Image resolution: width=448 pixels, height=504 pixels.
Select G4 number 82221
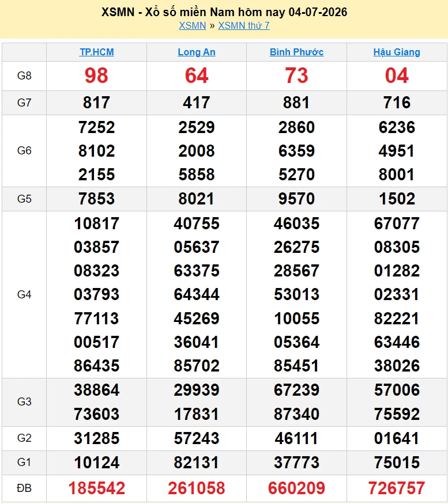397,319
